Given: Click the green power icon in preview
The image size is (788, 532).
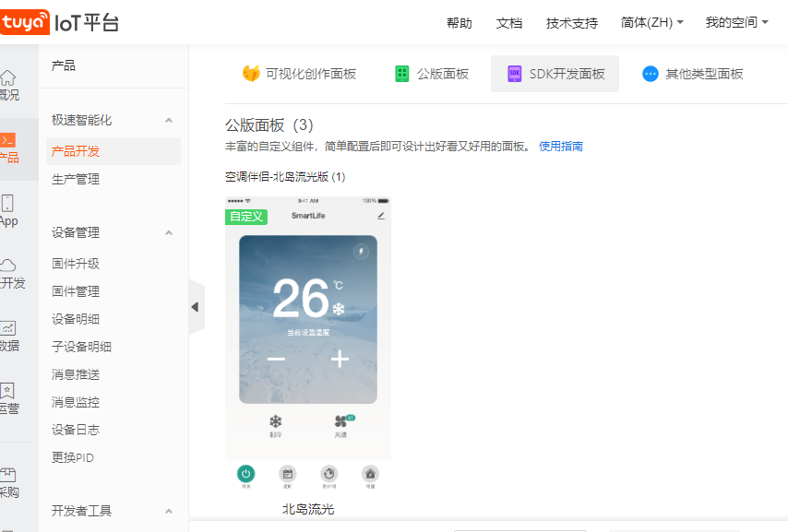Looking at the screenshot, I should [245, 474].
